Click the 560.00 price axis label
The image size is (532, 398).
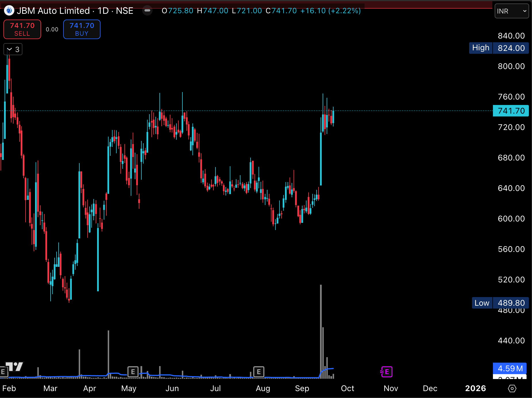(511, 249)
